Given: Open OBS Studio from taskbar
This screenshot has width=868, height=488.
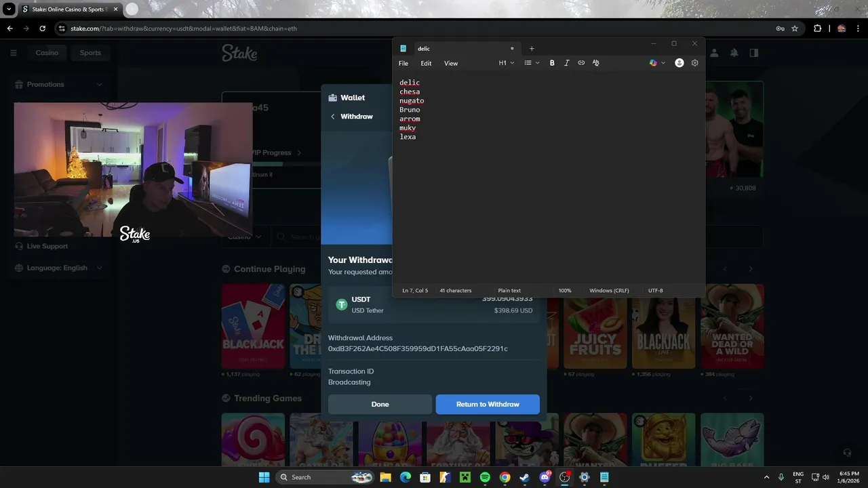Looking at the screenshot, I should 564,477.
